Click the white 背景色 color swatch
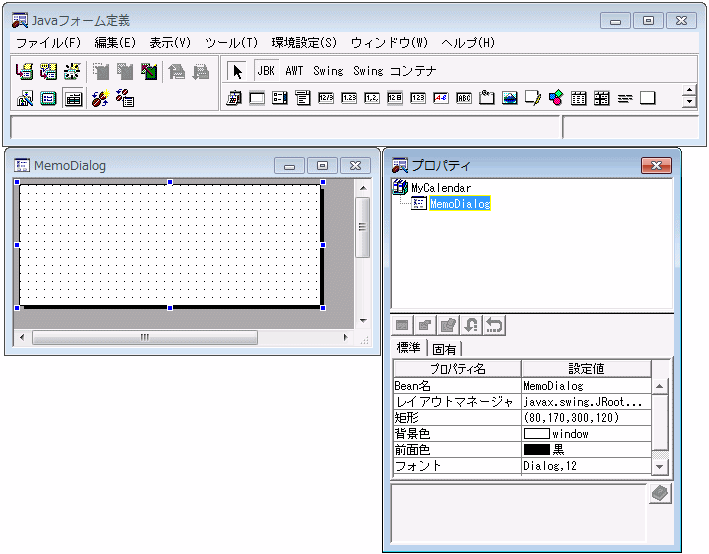This screenshot has height=554, width=709. click(536, 434)
